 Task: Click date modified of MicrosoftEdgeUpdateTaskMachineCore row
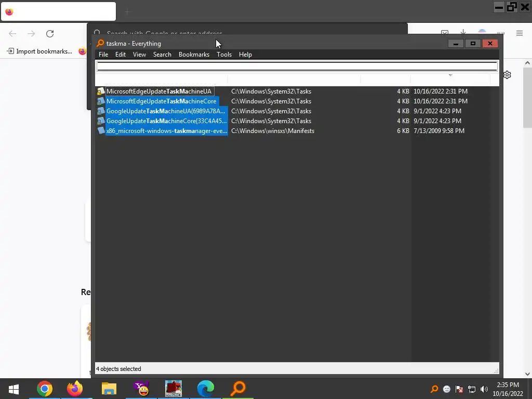[x=441, y=101]
